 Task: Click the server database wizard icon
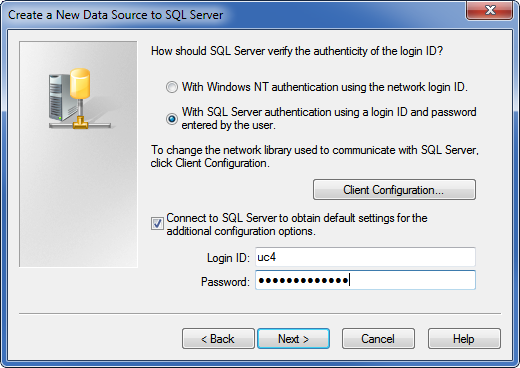tap(79, 99)
